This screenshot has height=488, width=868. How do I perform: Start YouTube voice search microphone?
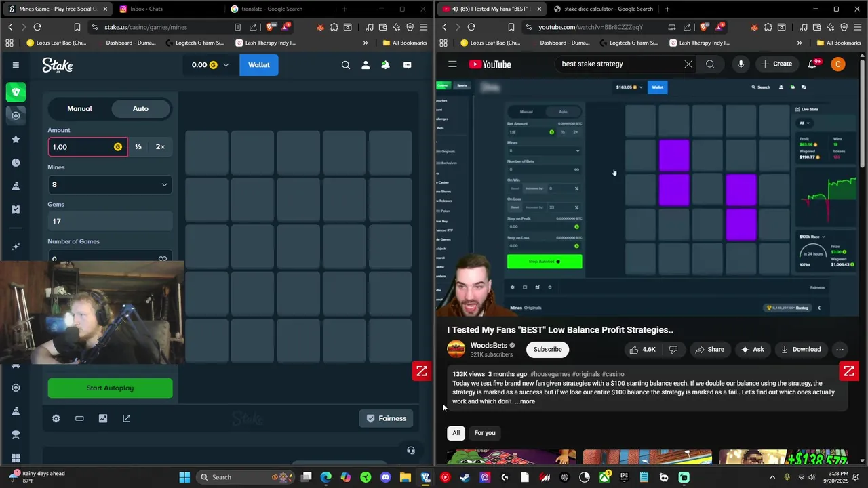point(741,64)
